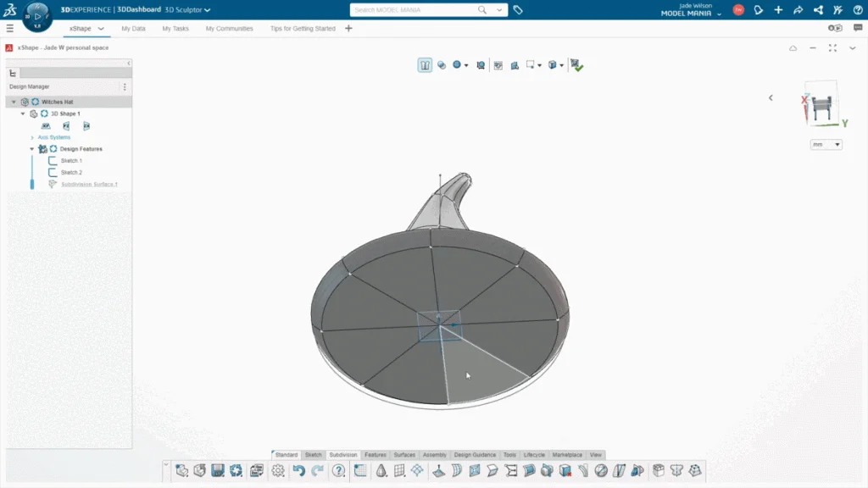Open the xShape tab dropdown arrow
The width and height of the screenshot is (868, 488).
[101, 28]
